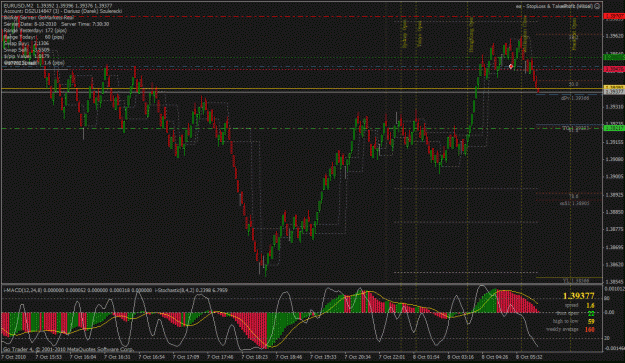Click the 8 Oct 03:16 time axis label
Viewport: 625px width, 363px height.
pyautogui.click(x=460, y=357)
